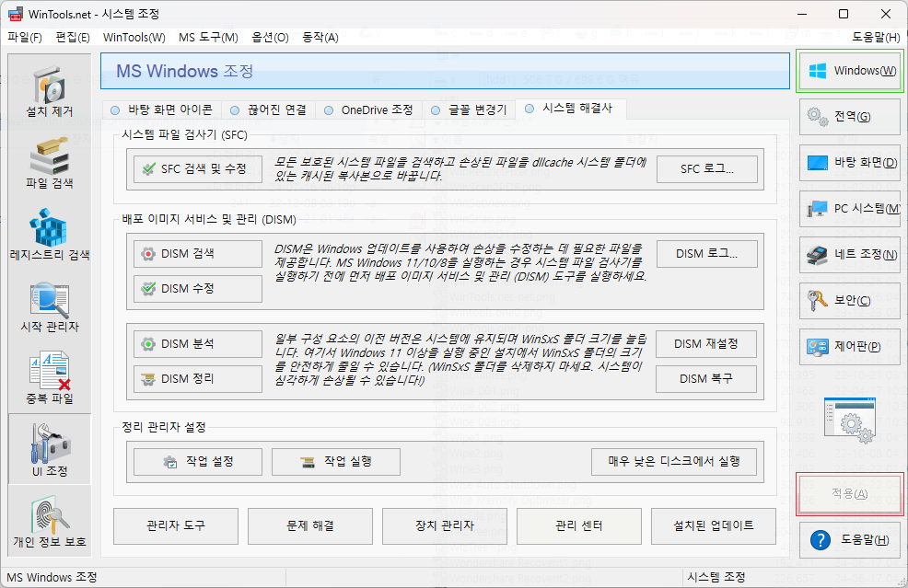Open the 편집(E) menu

[x=73, y=38]
